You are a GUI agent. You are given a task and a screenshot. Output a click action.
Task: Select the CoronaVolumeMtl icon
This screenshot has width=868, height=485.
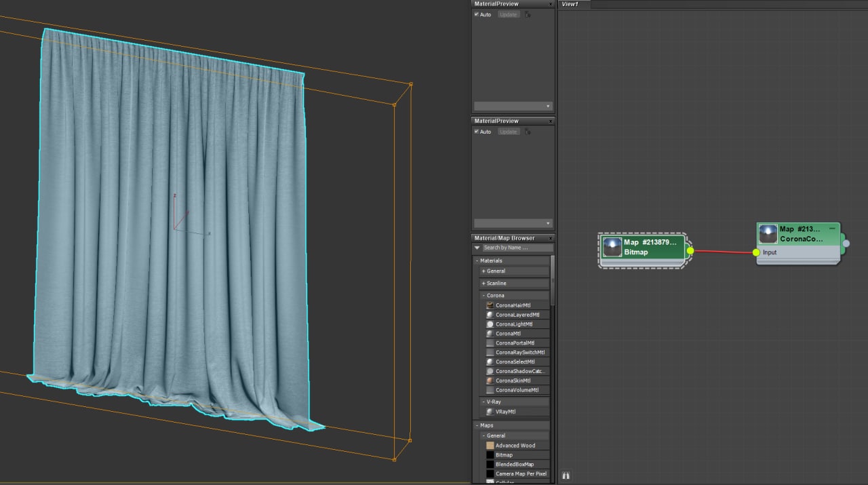(x=490, y=390)
